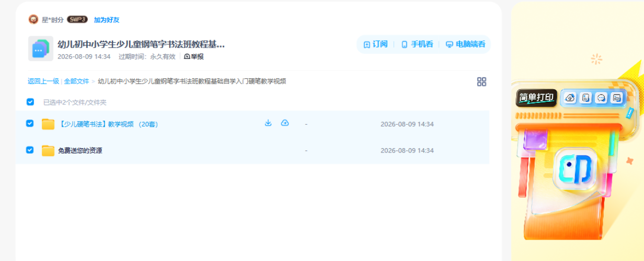Viewport: 644px width, 261px height.
Task: Switch to grid view icon
Action: pos(481,81)
